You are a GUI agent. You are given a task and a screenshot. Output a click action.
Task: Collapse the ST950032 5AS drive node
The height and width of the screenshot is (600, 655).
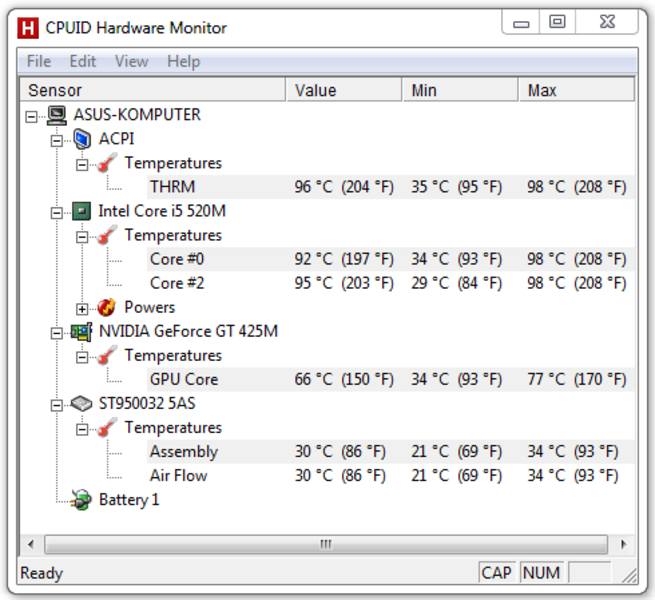(57, 405)
